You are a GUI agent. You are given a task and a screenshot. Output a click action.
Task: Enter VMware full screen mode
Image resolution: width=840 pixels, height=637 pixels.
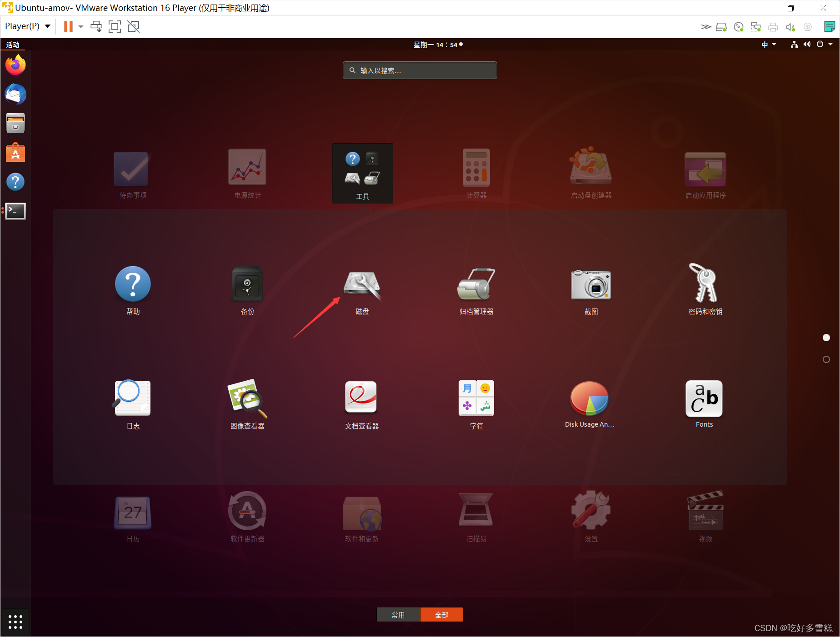(115, 26)
